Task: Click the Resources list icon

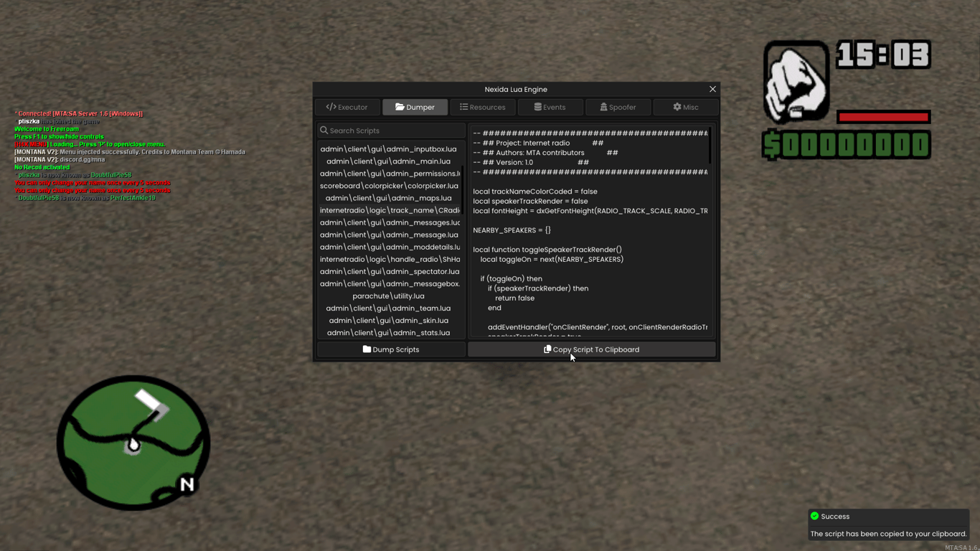Action: pyautogui.click(x=463, y=107)
